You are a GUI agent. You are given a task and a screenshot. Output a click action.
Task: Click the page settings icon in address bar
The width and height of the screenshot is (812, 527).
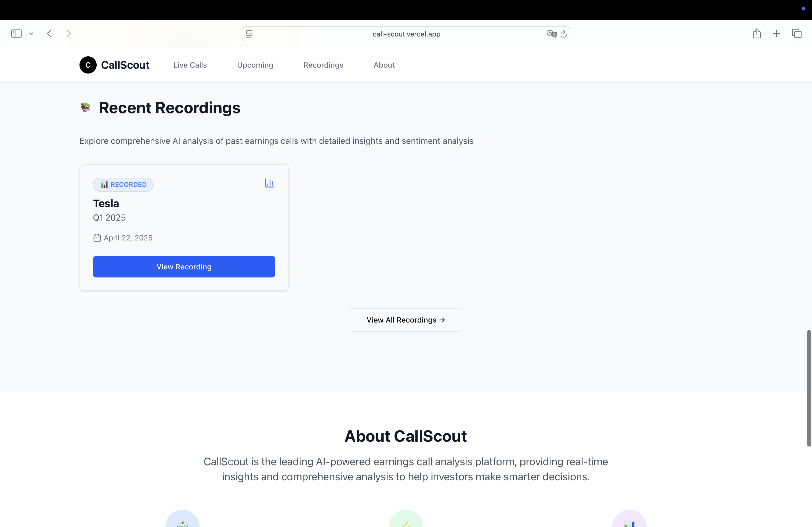[249, 34]
